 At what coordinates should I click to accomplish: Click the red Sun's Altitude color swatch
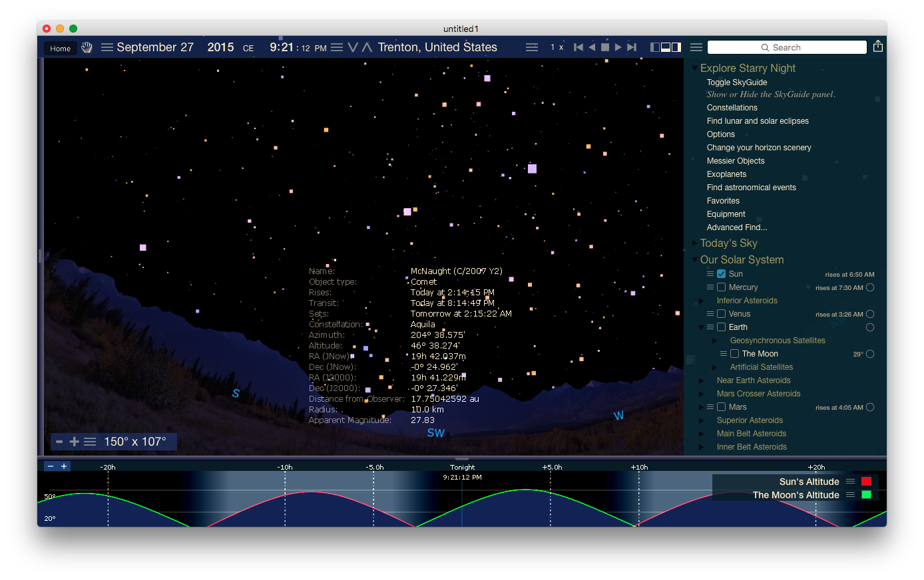coord(866,482)
